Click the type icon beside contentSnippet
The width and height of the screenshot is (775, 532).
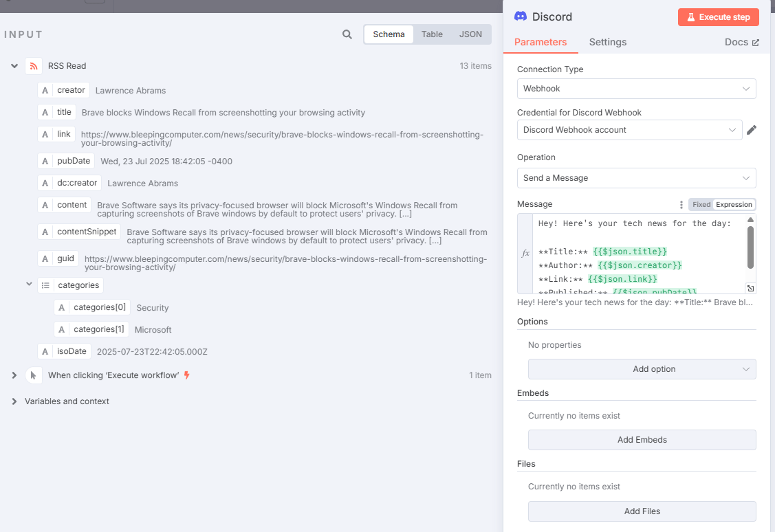(45, 232)
